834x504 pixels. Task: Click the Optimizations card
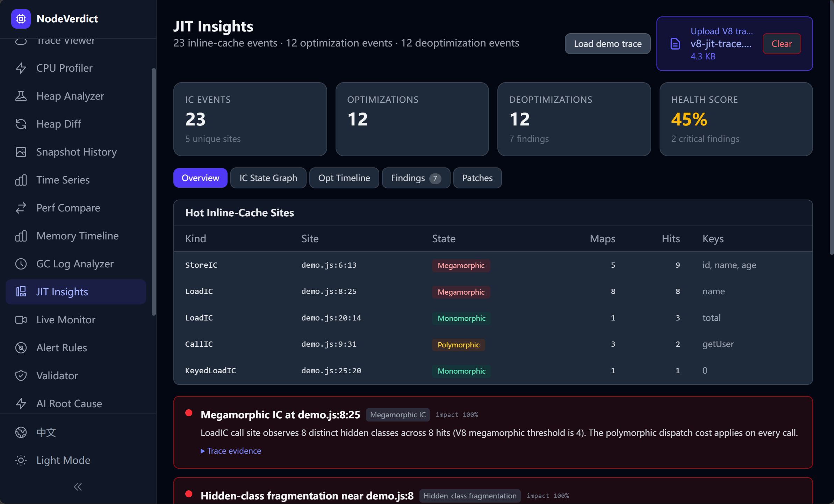(412, 119)
